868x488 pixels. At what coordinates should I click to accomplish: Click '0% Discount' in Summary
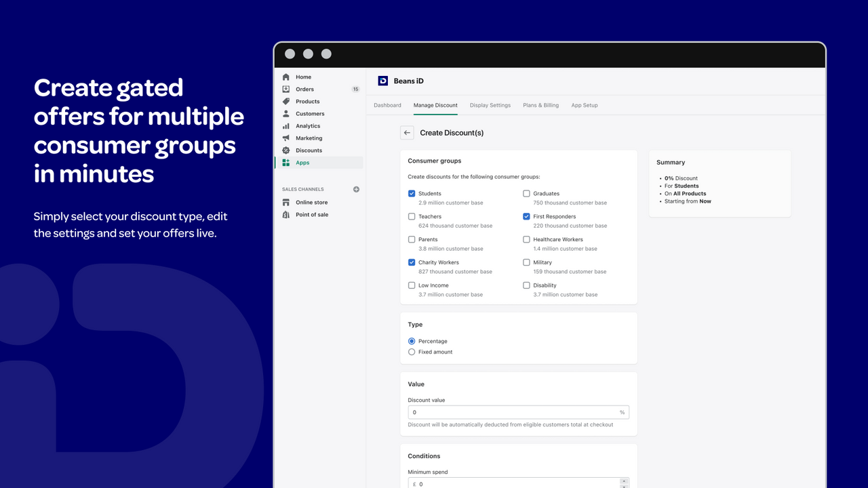point(681,178)
